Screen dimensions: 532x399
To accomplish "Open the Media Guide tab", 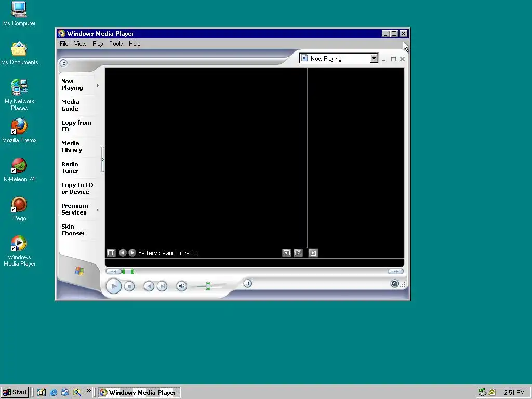I will tap(70, 105).
